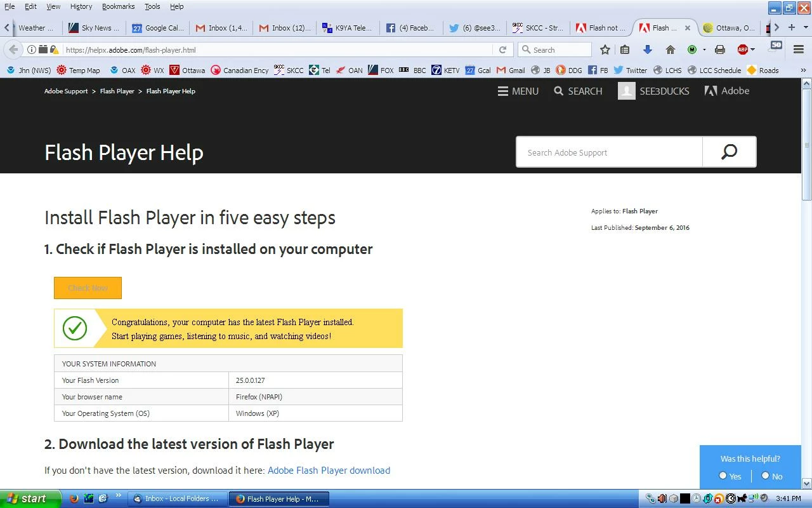This screenshot has height=508, width=812.
Task: Click the printer icon in toolbar
Action: (719, 50)
